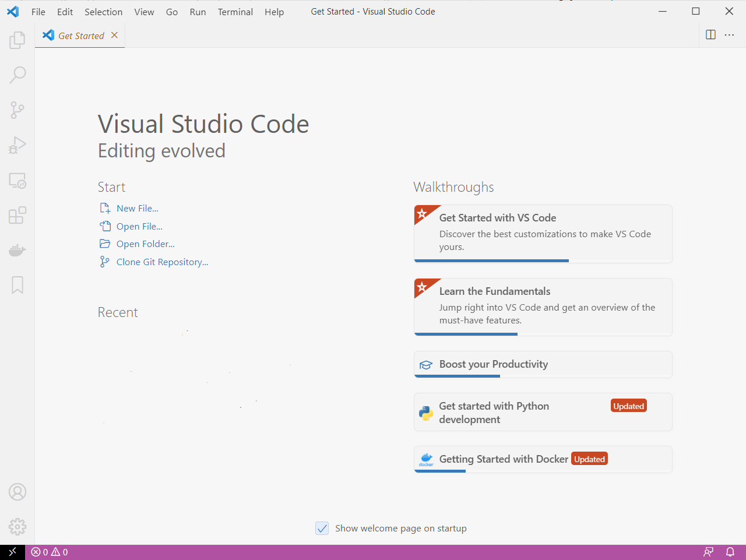The height and width of the screenshot is (560, 746).
Task: Open the Explorer view in activity bar
Action: pyautogui.click(x=17, y=40)
